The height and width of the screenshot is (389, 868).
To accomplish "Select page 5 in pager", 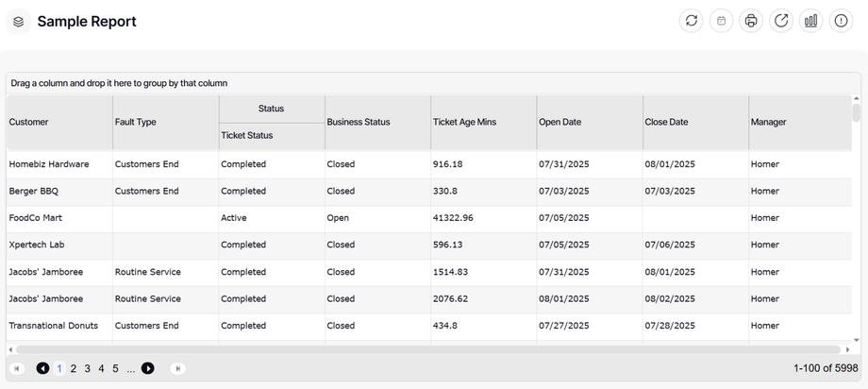I will pyautogui.click(x=115, y=368).
